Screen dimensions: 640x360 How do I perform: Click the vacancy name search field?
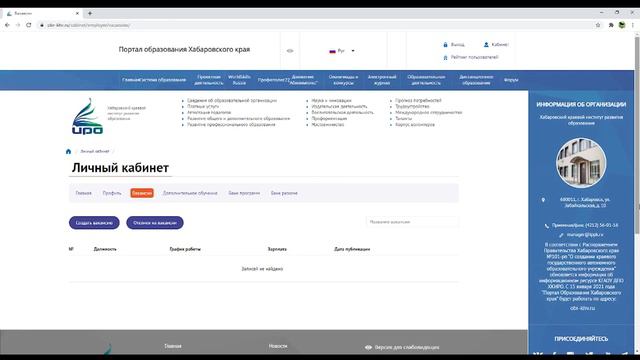tap(412, 222)
